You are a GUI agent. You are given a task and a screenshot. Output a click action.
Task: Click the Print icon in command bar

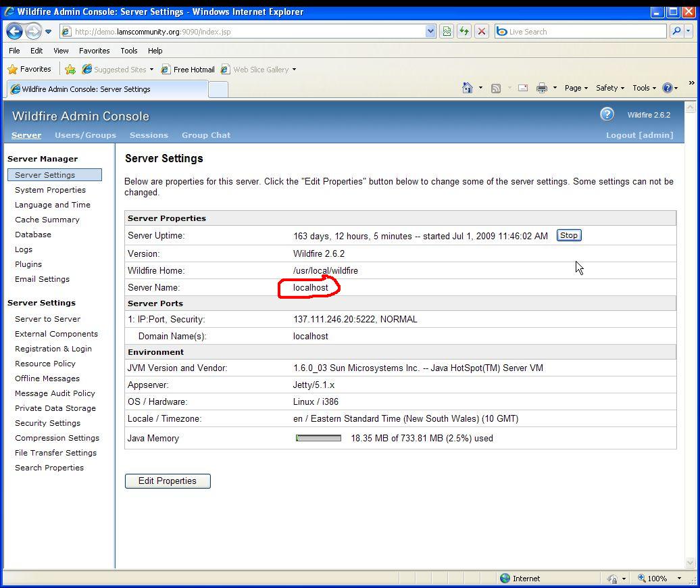(541, 88)
